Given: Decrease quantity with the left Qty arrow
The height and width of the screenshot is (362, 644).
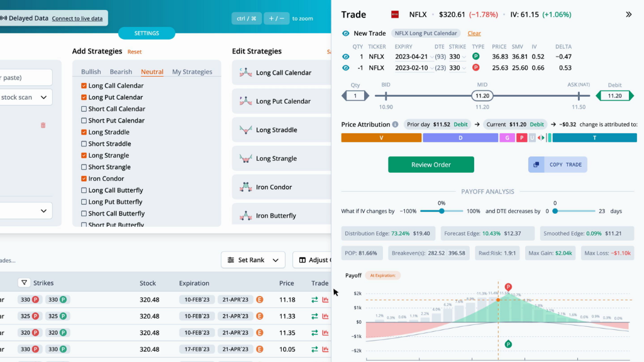Looking at the screenshot, I should [x=344, y=96].
